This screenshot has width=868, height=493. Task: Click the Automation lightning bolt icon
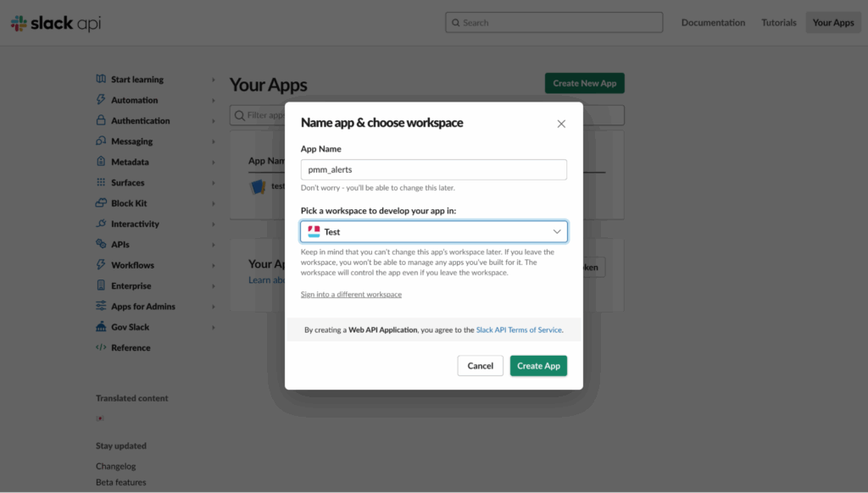coord(101,100)
